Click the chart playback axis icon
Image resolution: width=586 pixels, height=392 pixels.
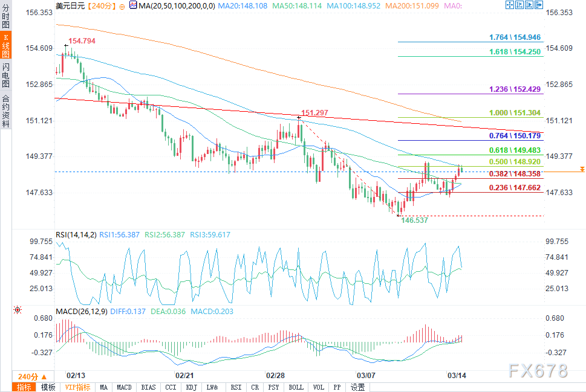tap(529, 5)
